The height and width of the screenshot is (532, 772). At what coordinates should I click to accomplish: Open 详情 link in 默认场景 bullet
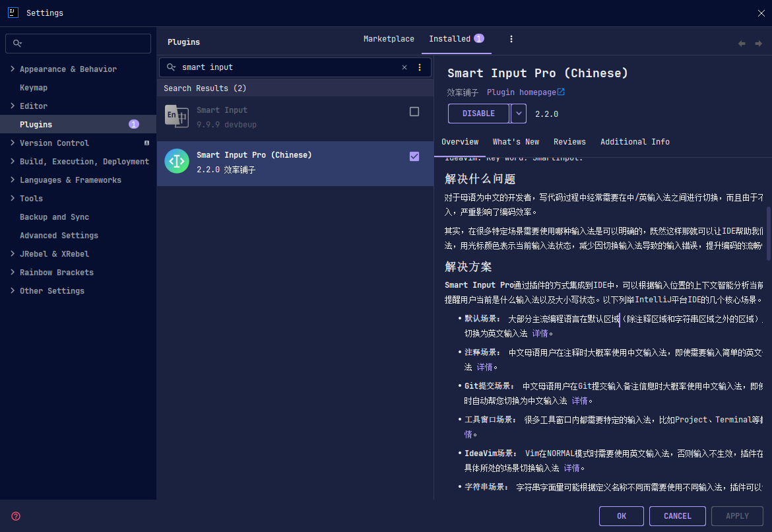pyautogui.click(x=540, y=333)
